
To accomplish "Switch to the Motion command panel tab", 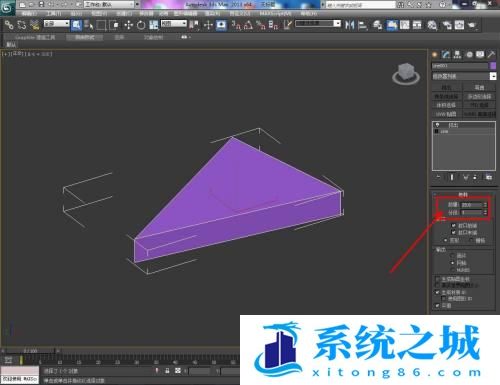I will (x=469, y=55).
